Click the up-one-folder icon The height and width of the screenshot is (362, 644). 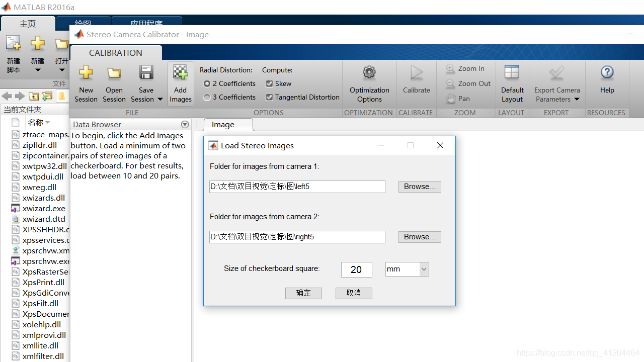(x=34, y=96)
